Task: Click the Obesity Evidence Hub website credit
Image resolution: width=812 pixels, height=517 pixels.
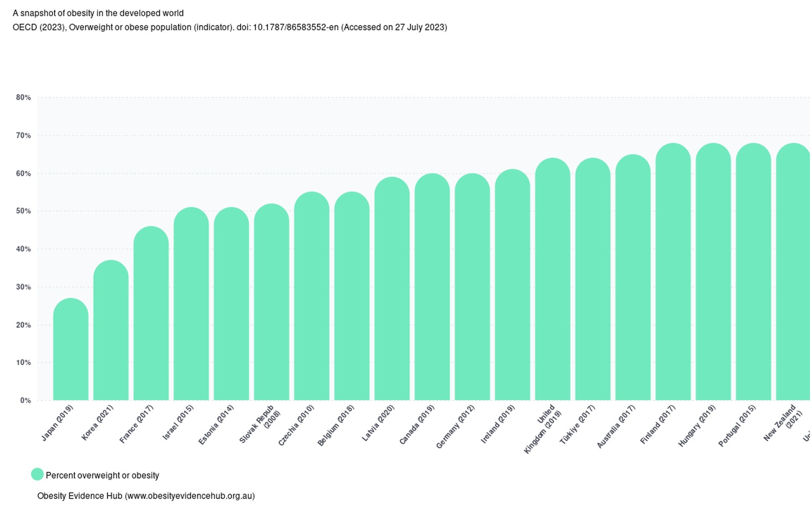Action: coord(146,496)
